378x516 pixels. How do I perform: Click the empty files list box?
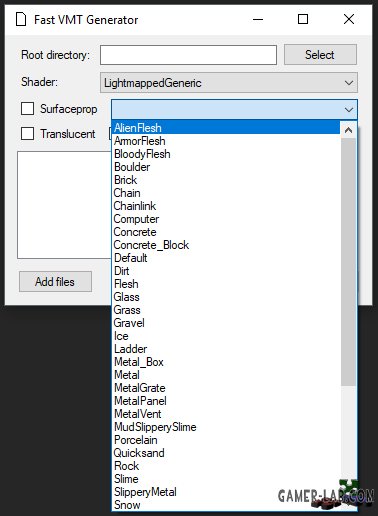point(64,205)
